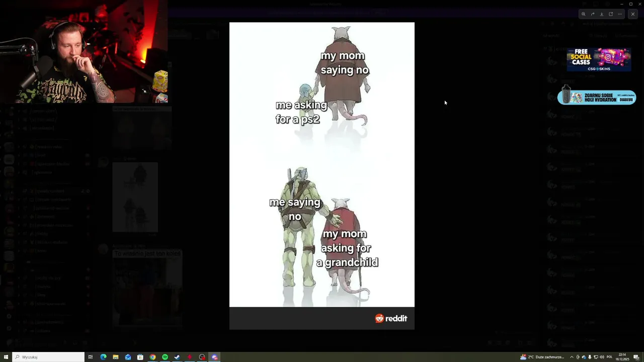Open the Windows Start menu
The image size is (644, 362).
point(6,357)
